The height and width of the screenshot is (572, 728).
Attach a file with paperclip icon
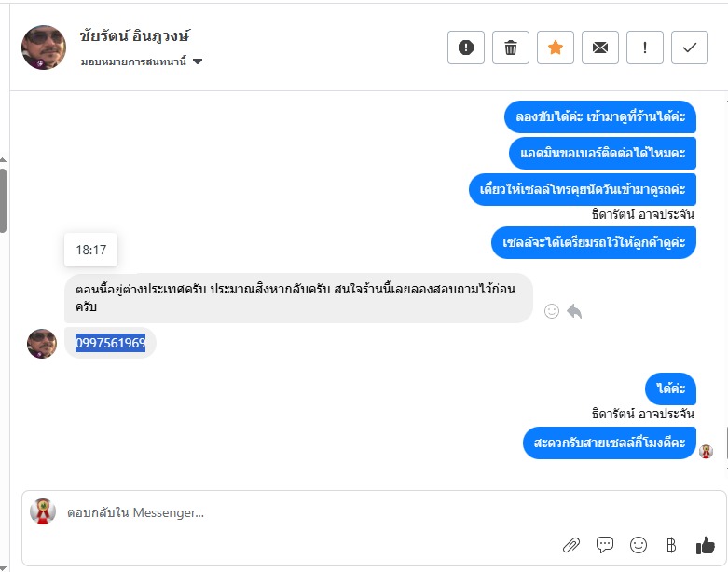pyautogui.click(x=571, y=545)
